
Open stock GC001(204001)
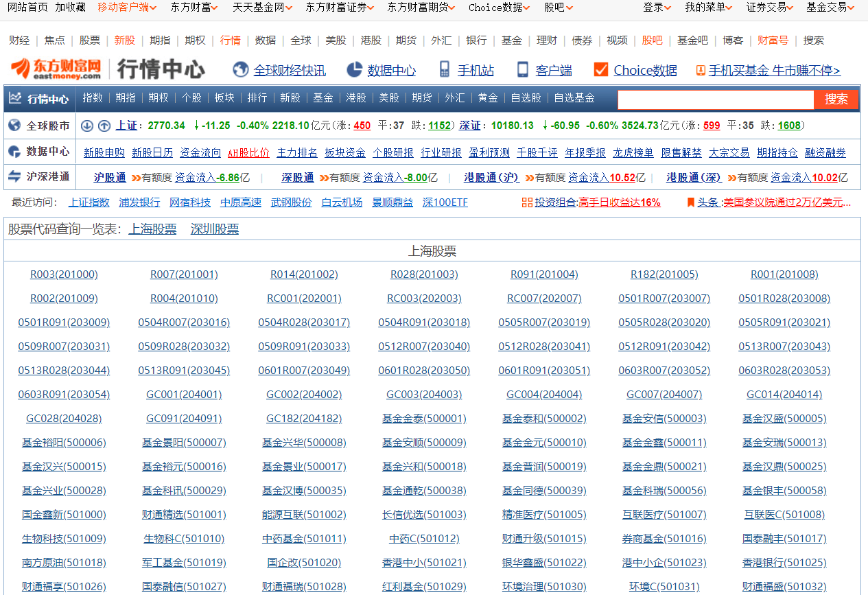tap(184, 395)
